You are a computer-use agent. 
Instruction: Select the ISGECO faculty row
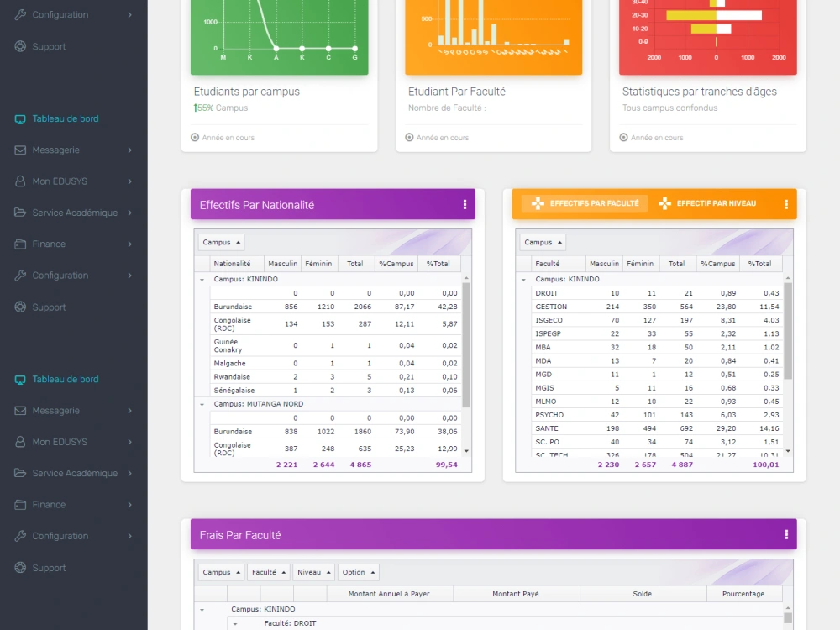point(657,320)
